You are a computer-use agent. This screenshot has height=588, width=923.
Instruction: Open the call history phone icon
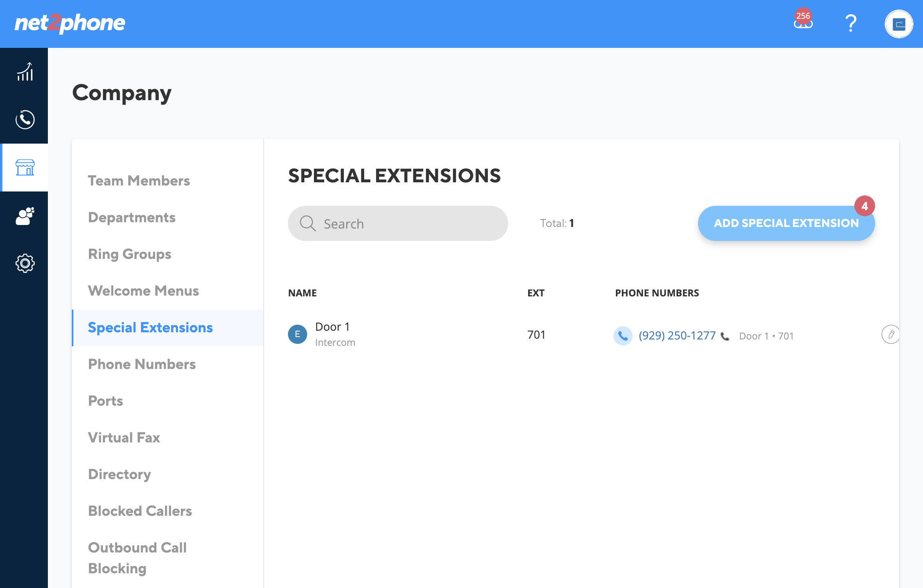pyautogui.click(x=25, y=120)
